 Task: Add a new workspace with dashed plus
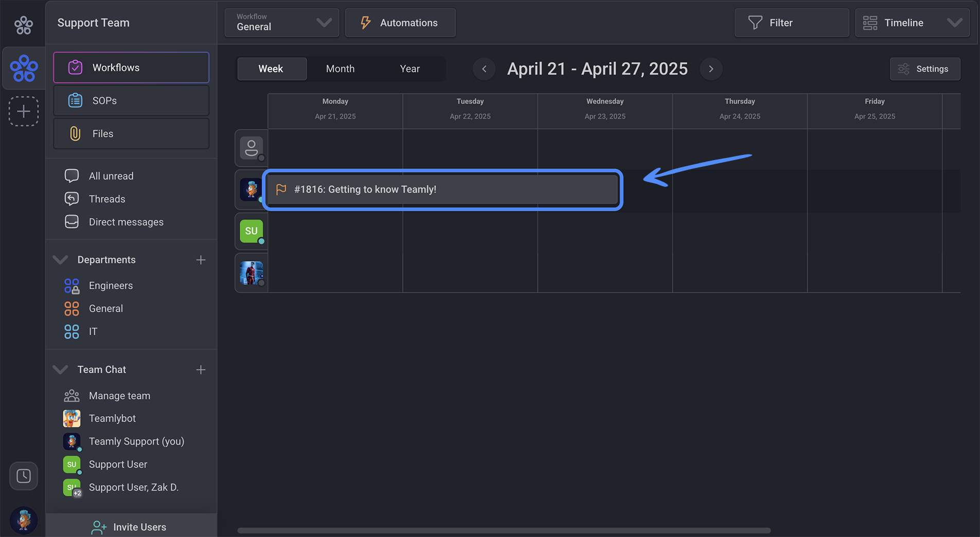coord(24,111)
